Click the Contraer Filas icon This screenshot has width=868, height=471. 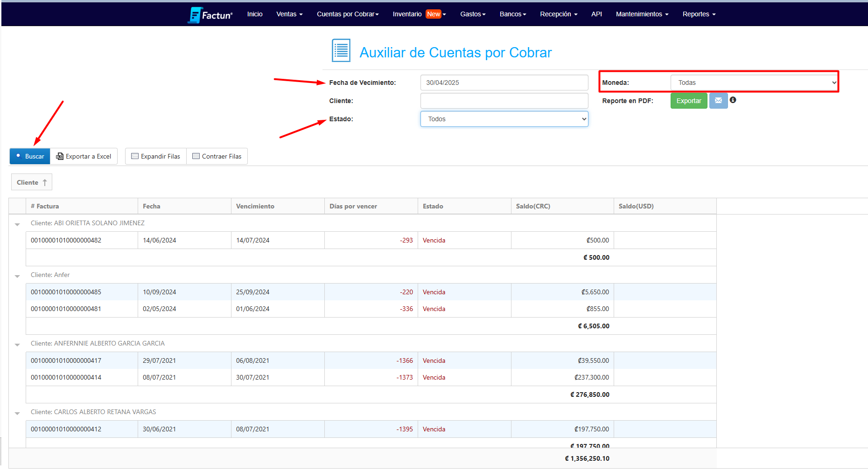tap(196, 156)
